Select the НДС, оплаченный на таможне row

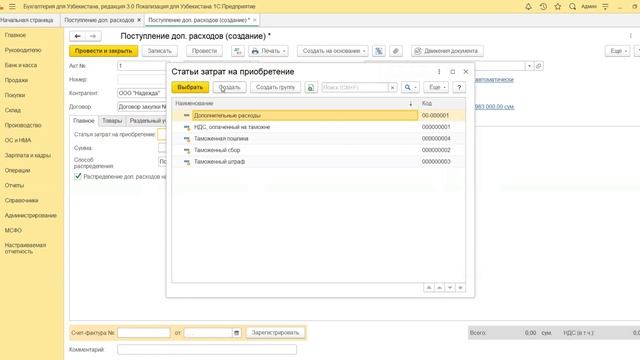coord(318,127)
